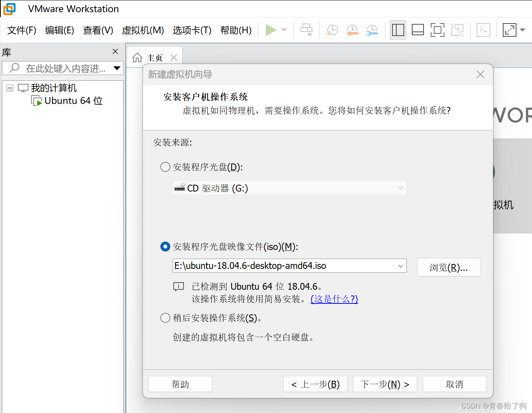532x413 pixels.
Task: Revert to previous snapshot icon
Action: pos(352,30)
